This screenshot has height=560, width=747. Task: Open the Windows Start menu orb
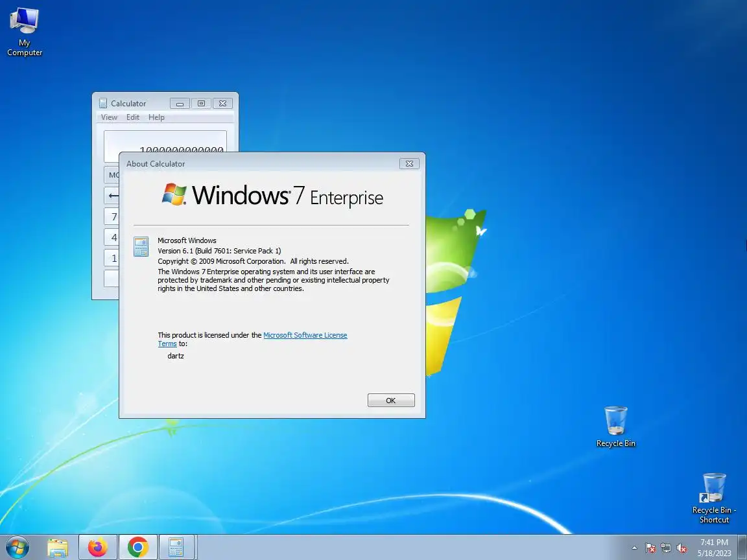(x=17, y=547)
